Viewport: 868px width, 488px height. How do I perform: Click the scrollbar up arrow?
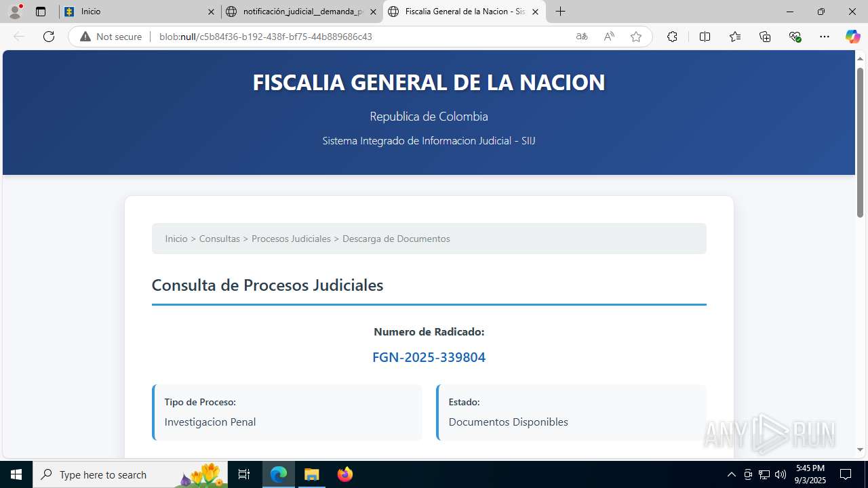860,58
